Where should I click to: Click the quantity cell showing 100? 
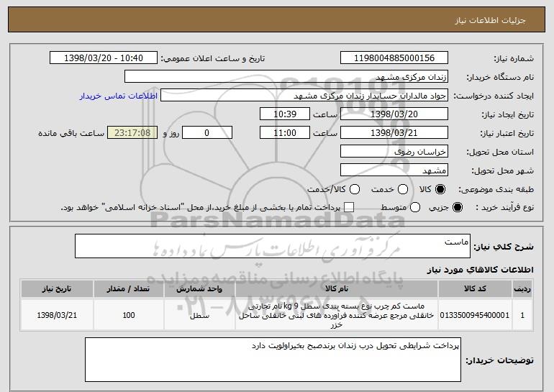click(129, 315)
